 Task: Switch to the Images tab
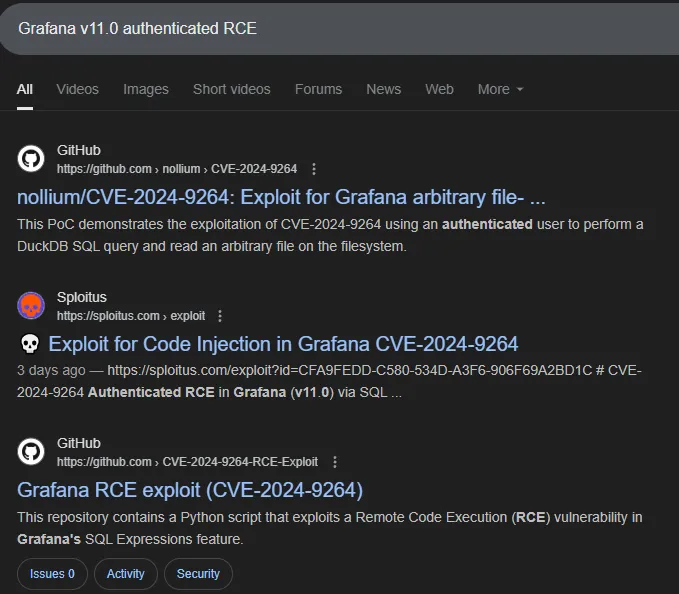point(146,89)
